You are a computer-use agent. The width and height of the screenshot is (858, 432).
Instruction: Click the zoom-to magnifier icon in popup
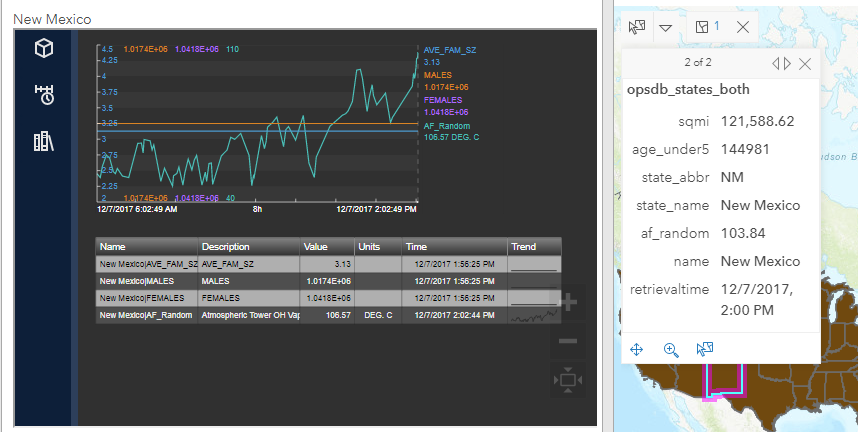point(671,349)
